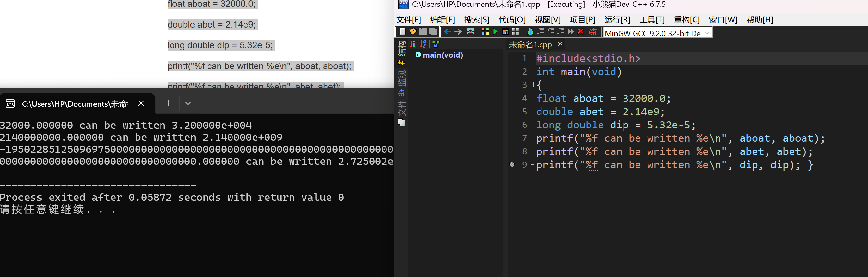Click the Open file folder icon
Screen dimensions: 868x277
pos(412,32)
